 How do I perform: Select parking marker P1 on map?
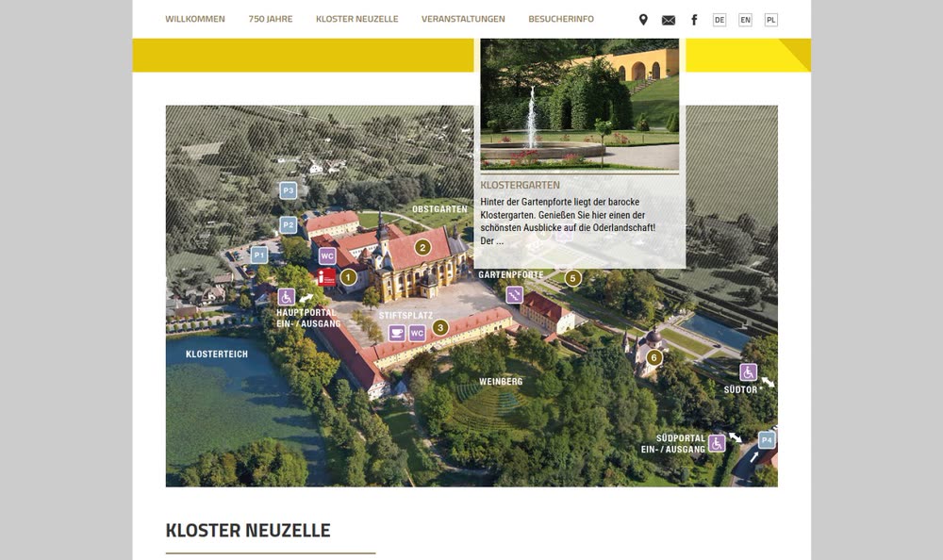(259, 255)
